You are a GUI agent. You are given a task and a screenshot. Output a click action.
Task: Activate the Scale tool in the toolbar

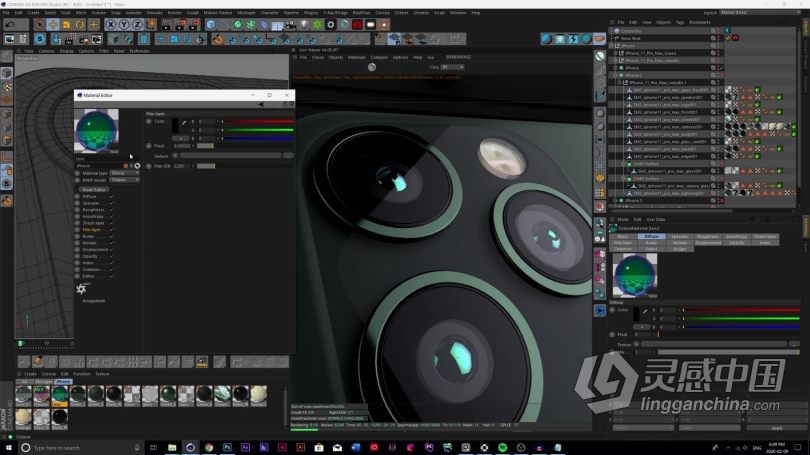click(x=66, y=24)
